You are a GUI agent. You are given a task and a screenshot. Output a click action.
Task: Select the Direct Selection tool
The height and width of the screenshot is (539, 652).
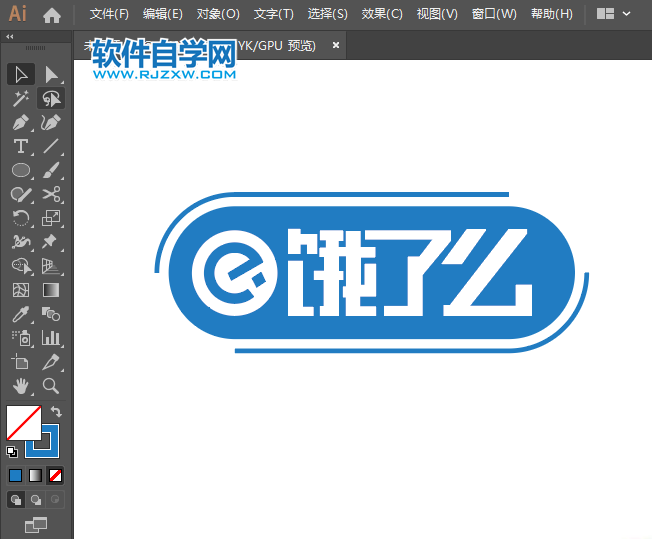(x=51, y=75)
